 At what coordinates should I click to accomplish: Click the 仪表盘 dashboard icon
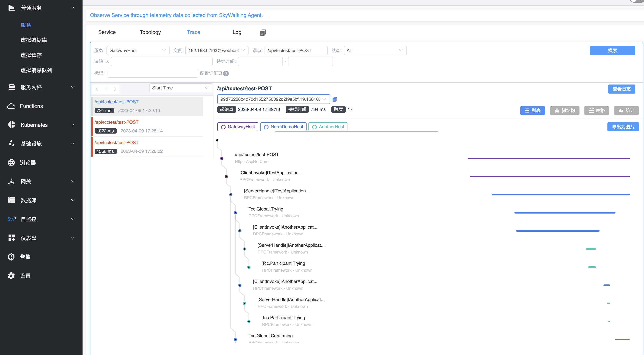tap(11, 238)
